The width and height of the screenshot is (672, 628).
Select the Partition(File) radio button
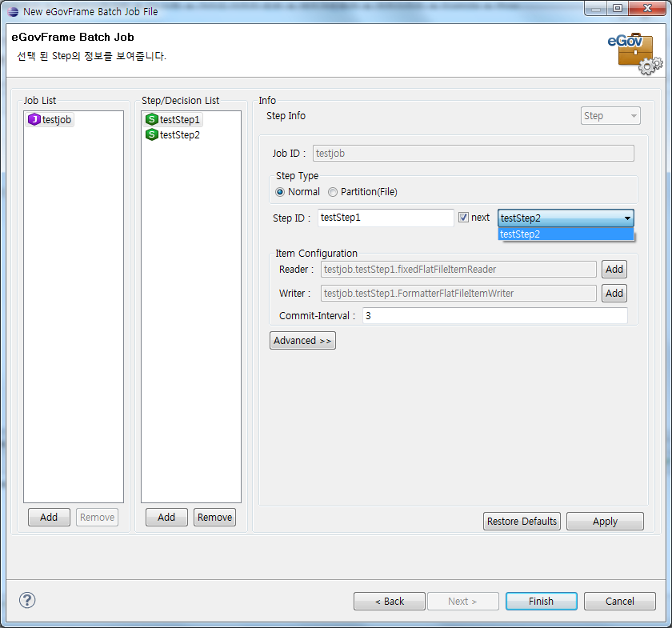pyautogui.click(x=333, y=192)
